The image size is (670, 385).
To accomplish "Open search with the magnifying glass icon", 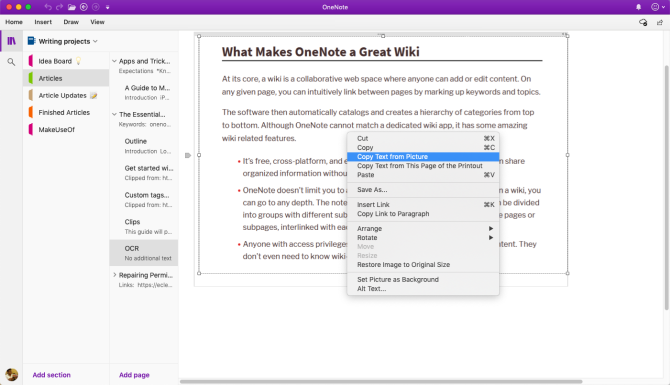I will [11, 62].
